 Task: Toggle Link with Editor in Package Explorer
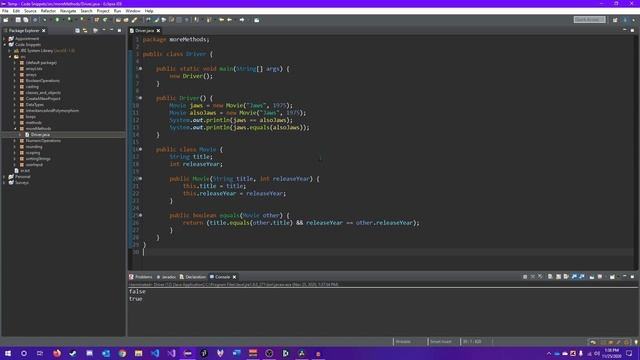click(x=85, y=31)
